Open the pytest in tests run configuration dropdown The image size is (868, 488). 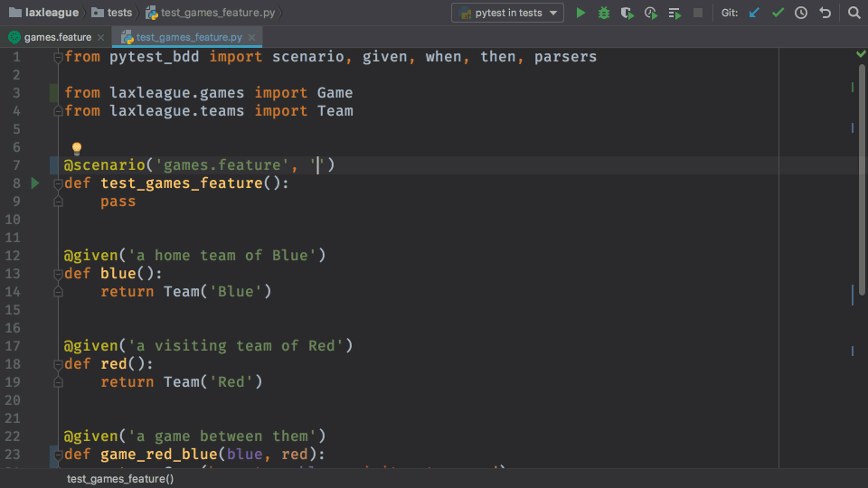point(507,13)
